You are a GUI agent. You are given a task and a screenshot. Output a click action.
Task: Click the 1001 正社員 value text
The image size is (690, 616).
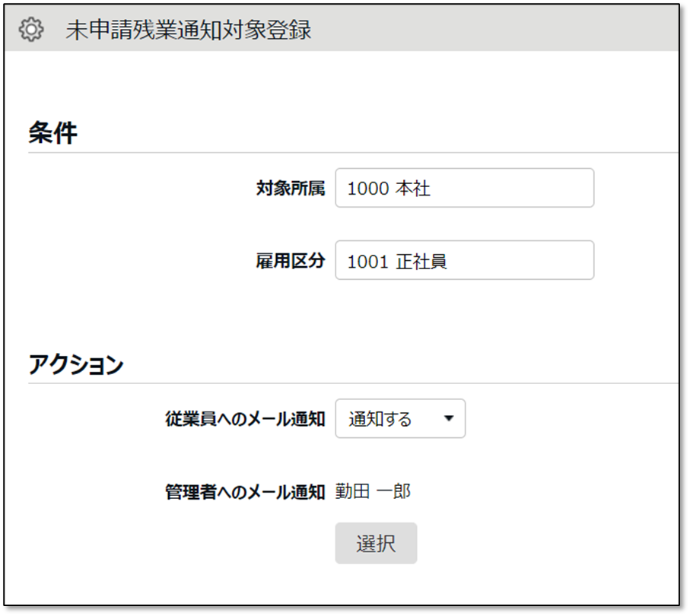click(397, 262)
